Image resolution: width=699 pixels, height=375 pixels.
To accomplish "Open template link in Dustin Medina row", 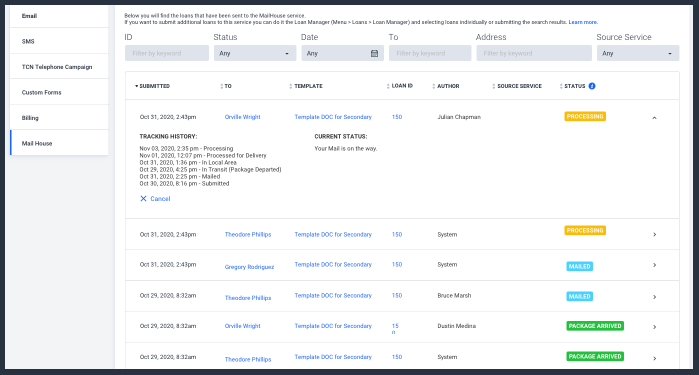I will click(x=333, y=326).
